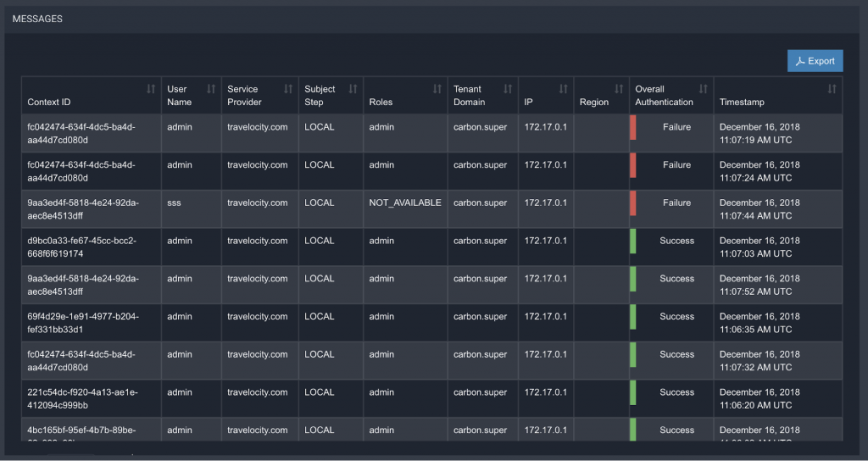Click context ID 69f4d29e-1e91-4977-b204 cell
The width and height of the screenshot is (868, 461).
[x=81, y=323]
